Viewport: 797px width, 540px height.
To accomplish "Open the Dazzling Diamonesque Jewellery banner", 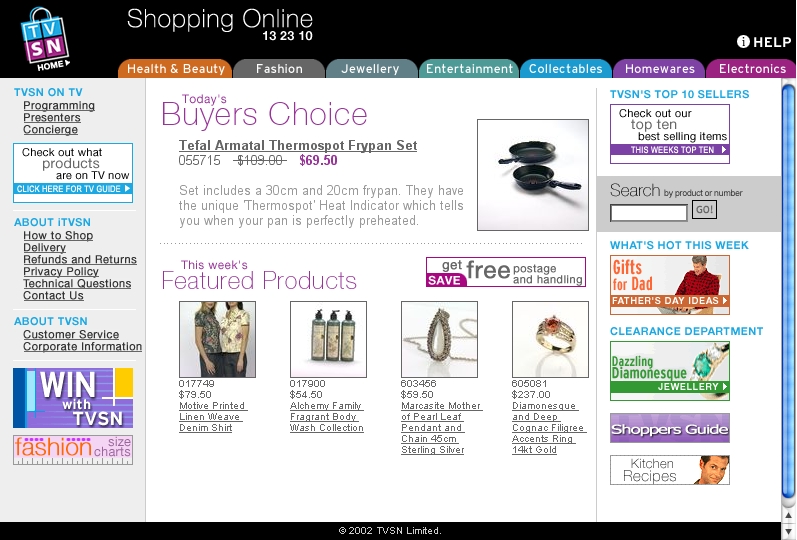I will click(669, 371).
